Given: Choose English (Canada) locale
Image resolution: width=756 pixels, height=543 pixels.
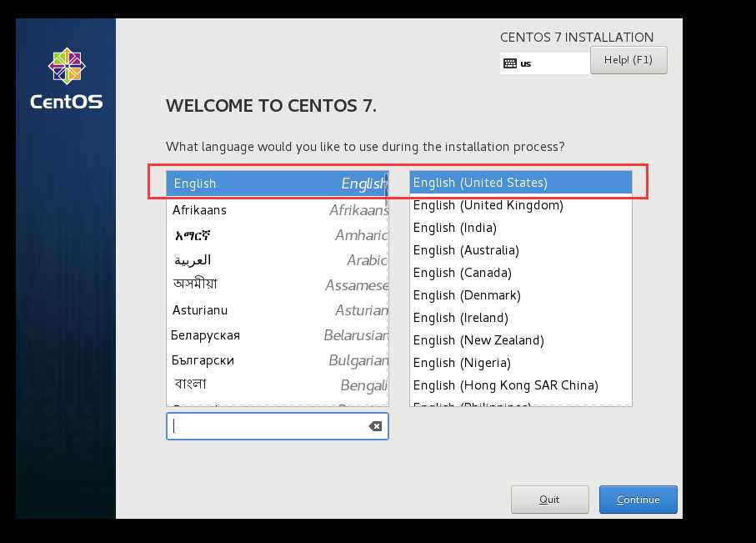Looking at the screenshot, I should 521,273.
